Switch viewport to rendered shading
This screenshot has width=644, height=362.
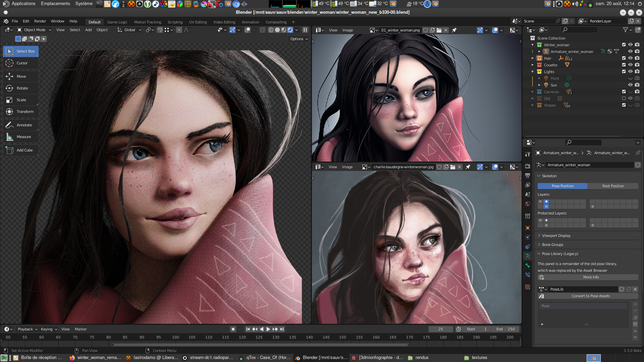290,30
